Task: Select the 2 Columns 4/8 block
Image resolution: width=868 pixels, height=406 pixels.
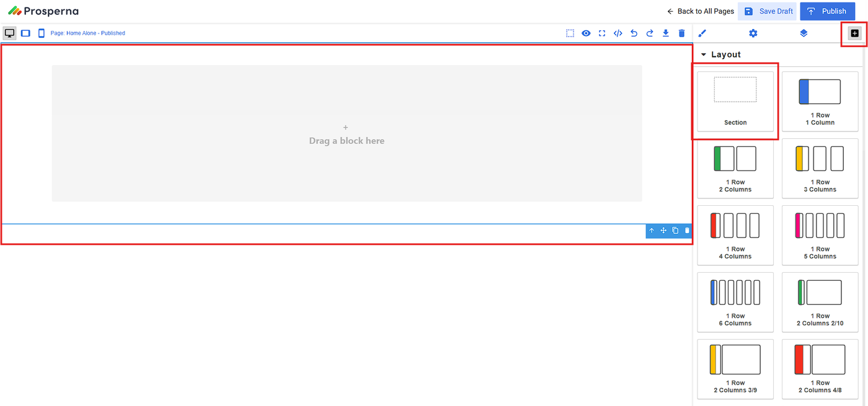Action: (820, 369)
